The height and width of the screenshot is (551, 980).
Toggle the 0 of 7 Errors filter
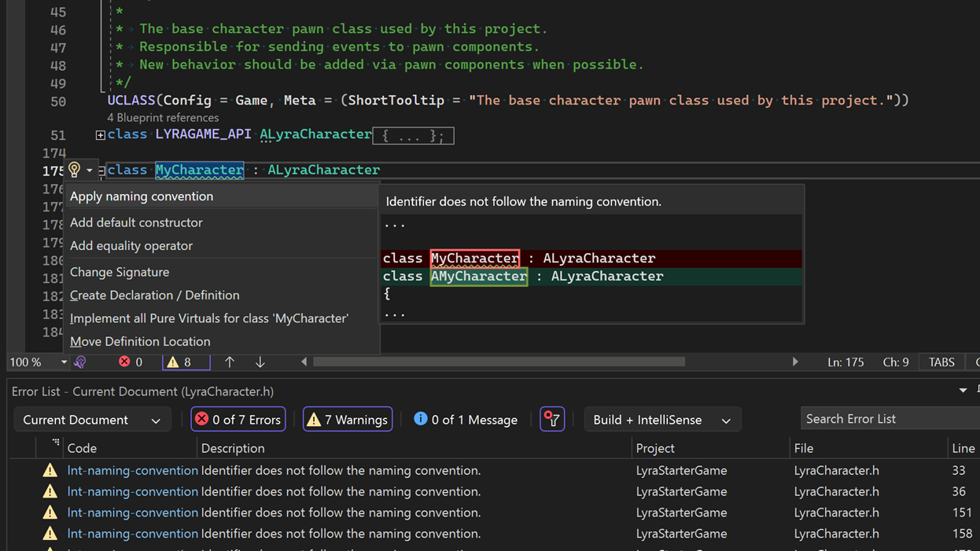click(238, 420)
